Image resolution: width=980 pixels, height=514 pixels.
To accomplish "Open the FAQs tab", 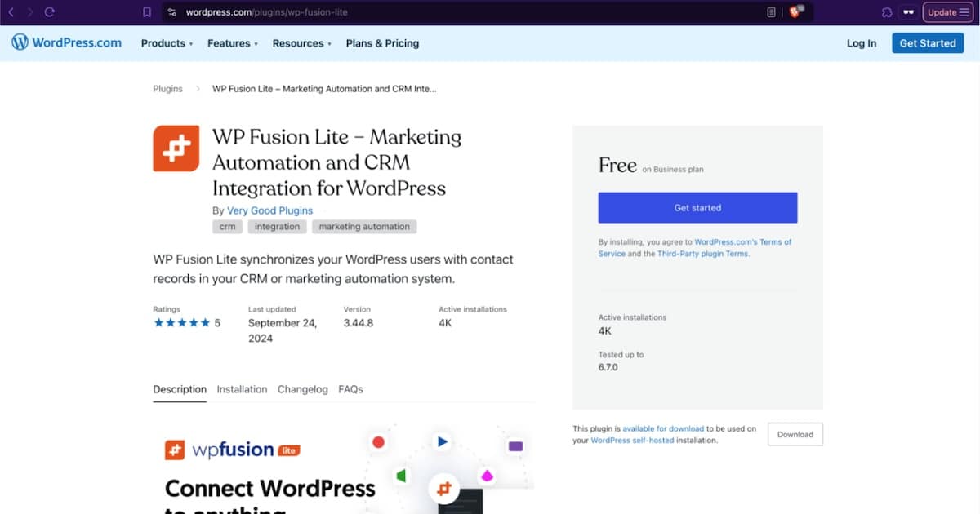I will pyautogui.click(x=350, y=389).
